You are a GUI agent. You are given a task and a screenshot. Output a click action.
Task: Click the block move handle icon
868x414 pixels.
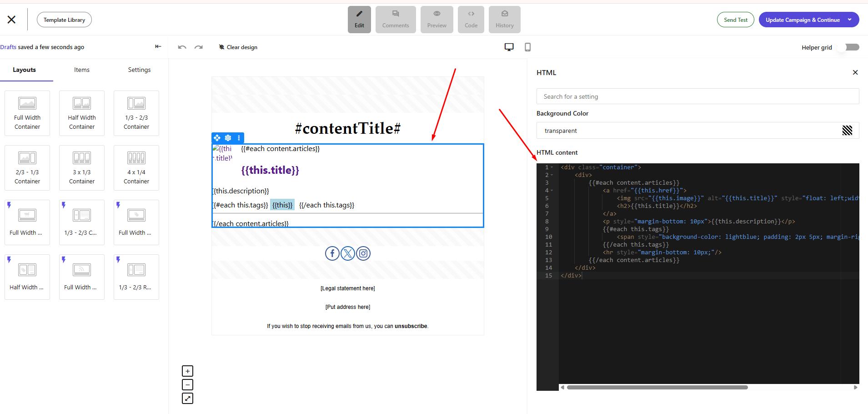click(217, 138)
